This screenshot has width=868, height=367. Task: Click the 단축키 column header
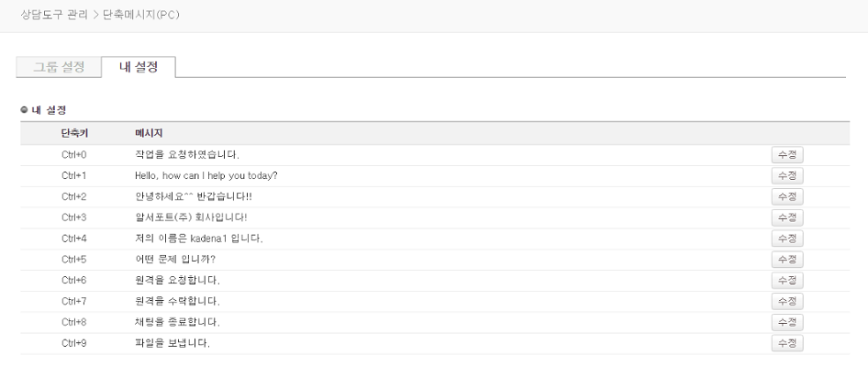click(74, 133)
